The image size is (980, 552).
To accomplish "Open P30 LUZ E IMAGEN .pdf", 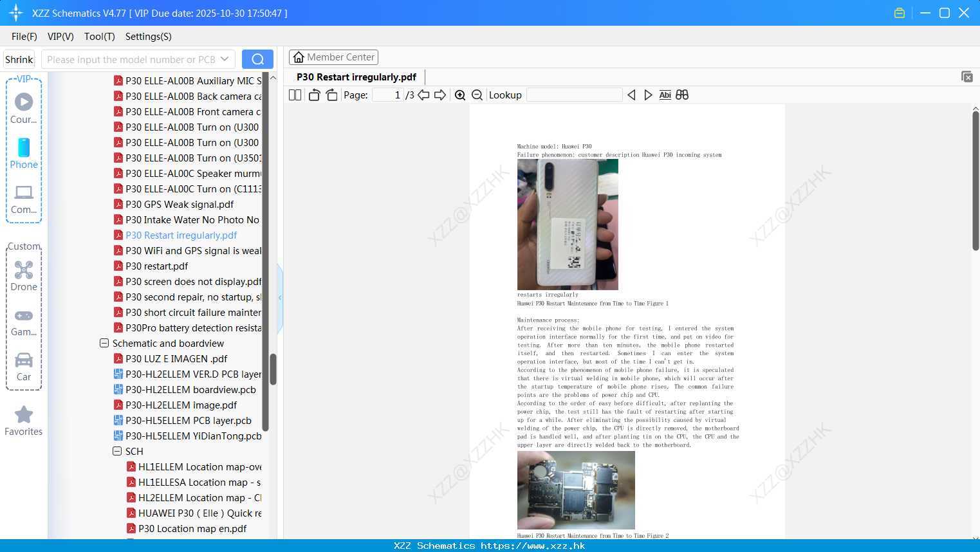I will tap(176, 359).
